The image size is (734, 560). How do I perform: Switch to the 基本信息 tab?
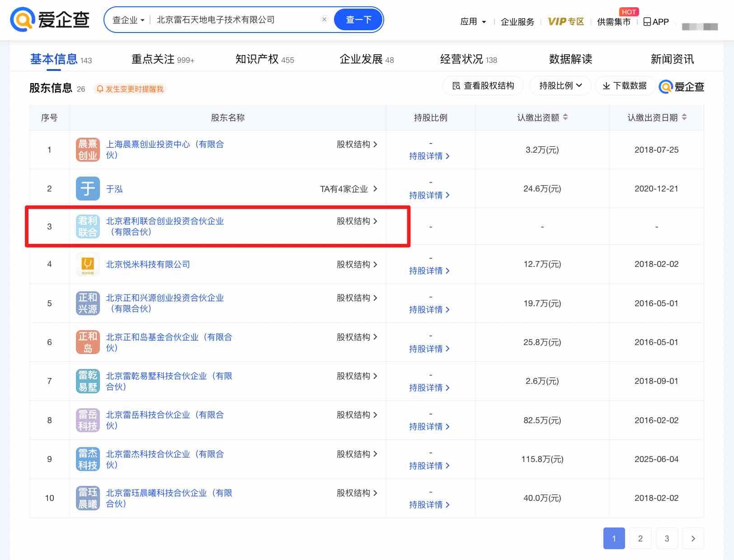click(61, 59)
